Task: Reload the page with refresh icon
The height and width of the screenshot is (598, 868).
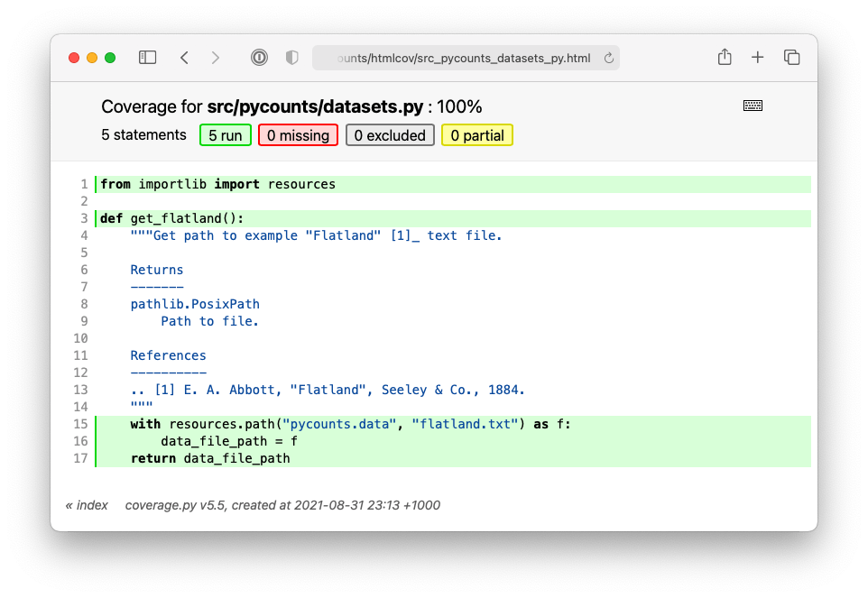Action: pos(608,58)
